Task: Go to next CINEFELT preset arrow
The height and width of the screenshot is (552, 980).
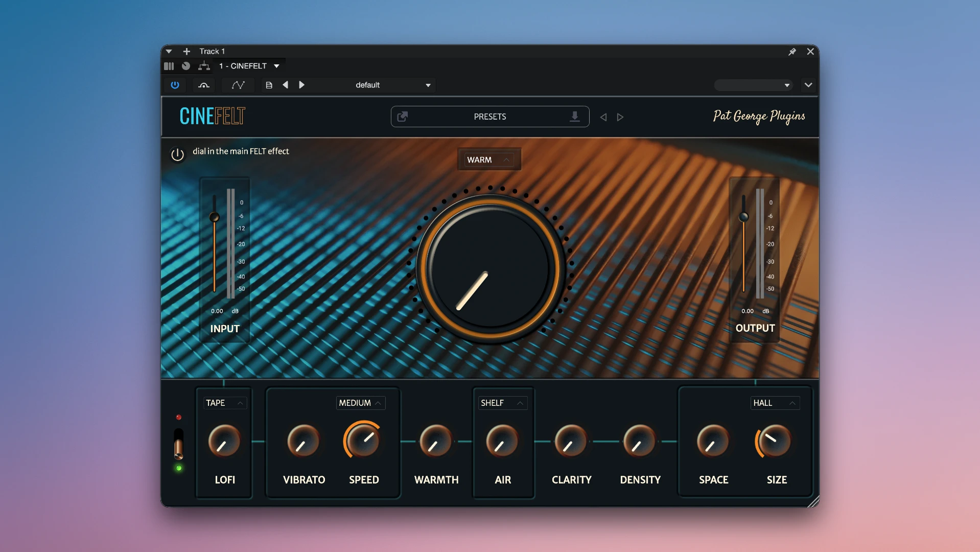Action: (x=620, y=117)
